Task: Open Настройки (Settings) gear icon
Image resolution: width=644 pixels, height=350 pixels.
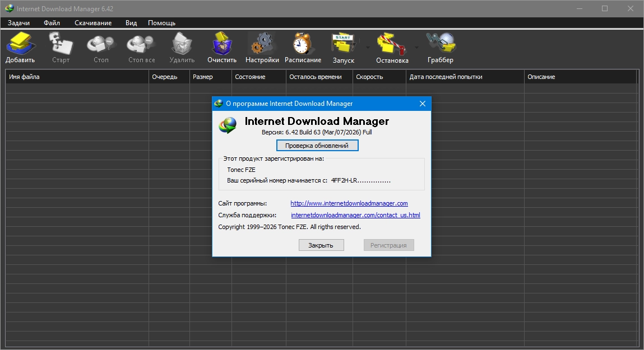Action: [262, 48]
